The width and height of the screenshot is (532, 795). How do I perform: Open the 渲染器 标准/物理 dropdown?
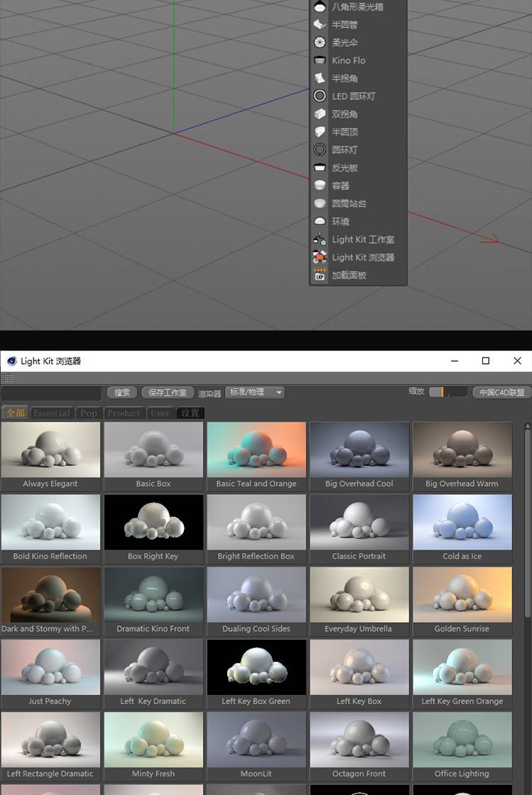pyautogui.click(x=255, y=392)
